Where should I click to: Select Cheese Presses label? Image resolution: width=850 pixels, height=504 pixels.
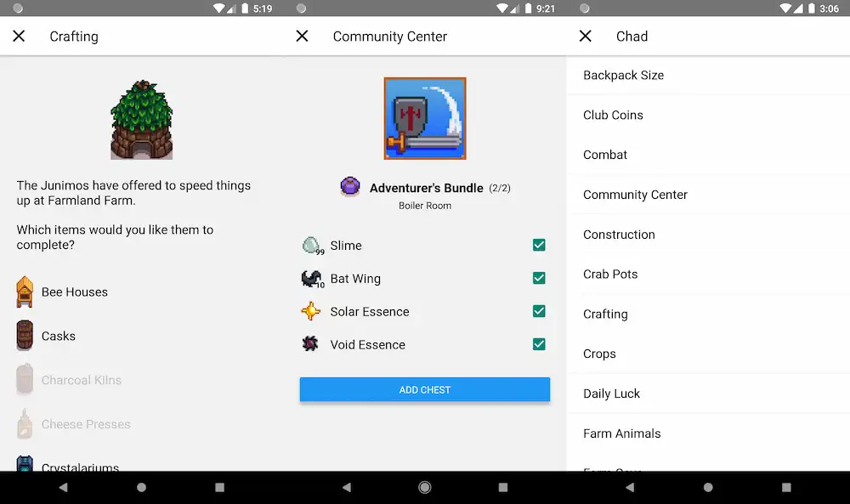[x=86, y=424]
